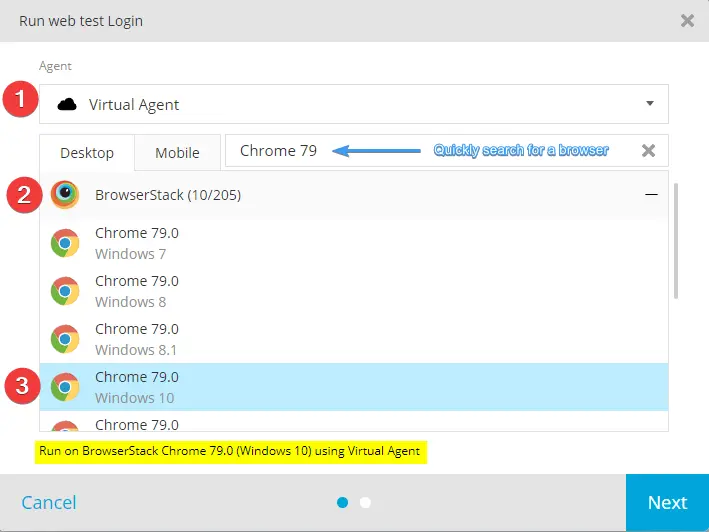Switch to the Mobile tab

pos(177,153)
